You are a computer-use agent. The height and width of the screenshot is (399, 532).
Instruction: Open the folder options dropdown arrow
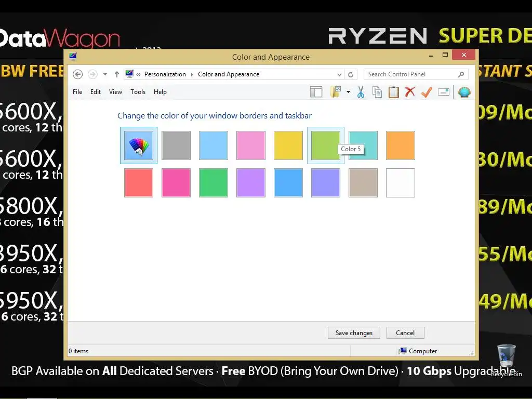tap(348, 92)
